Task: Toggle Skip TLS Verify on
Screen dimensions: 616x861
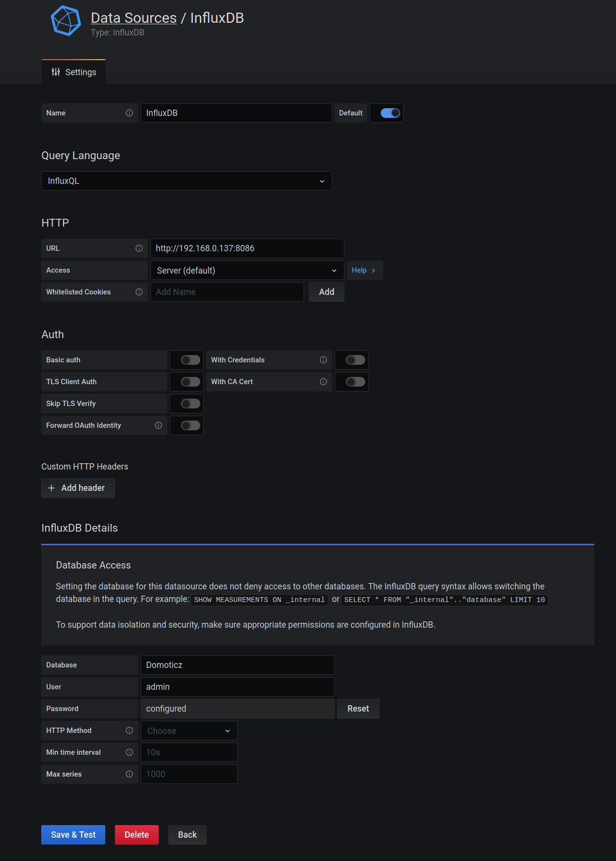Action: coord(190,404)
